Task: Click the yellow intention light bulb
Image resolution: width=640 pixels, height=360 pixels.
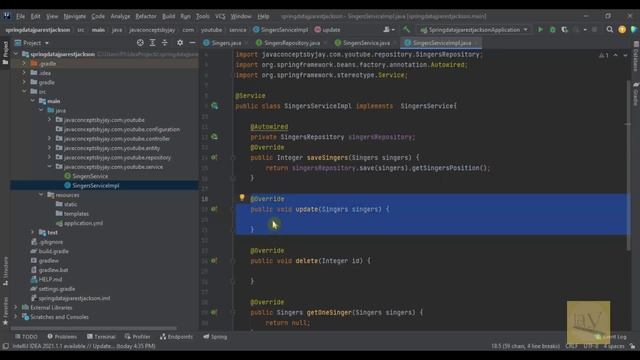Action: click(x=242, y=198)
